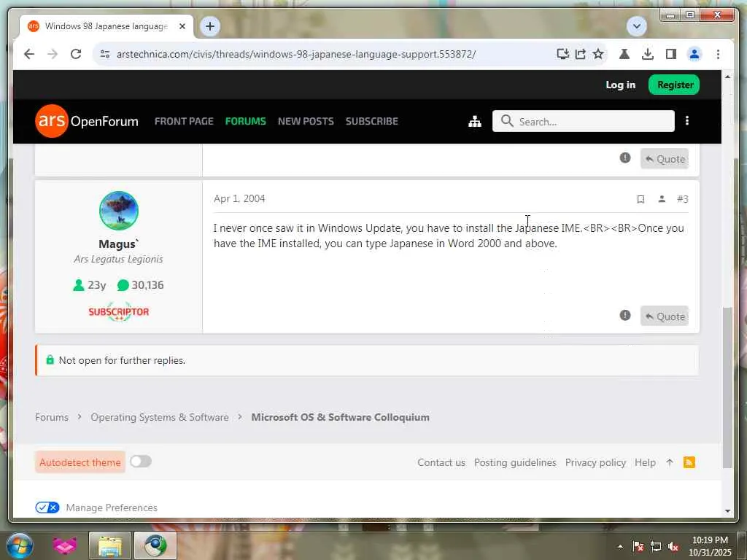
Task: Open the search options three-dot menu
Action: (687, 121)
